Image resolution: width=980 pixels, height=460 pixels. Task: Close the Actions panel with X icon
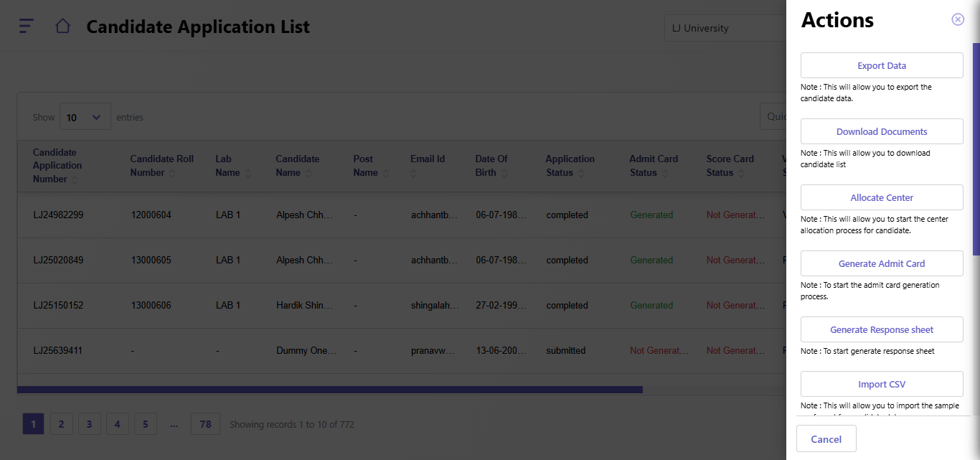coord(957,19)
